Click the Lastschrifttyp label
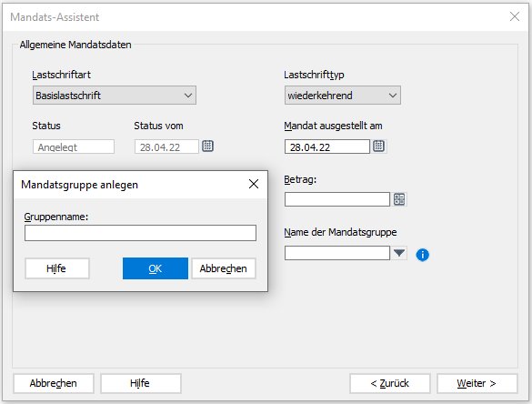Image resolution: width=532 pixels, height=404 pixels. pyautogui.click(x=314, y=75)
